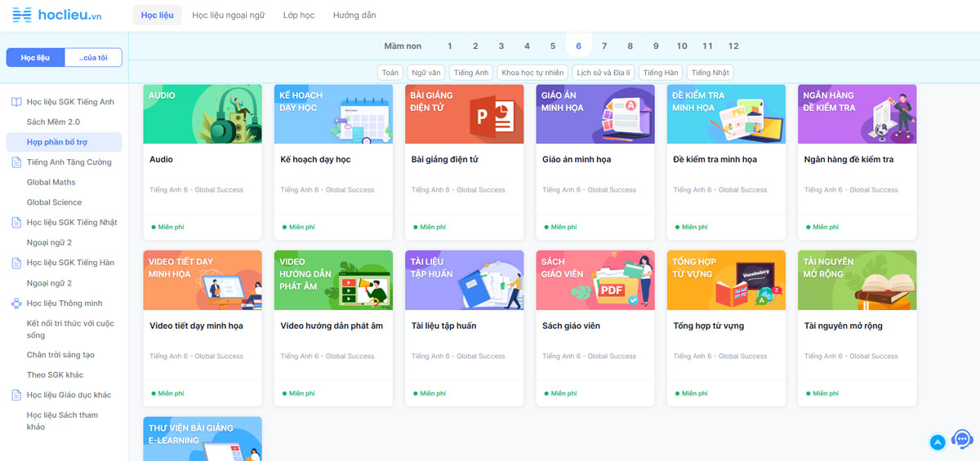980x461 pixels.
Task: Open Global Science in sidebar
Action: (54, 202)
